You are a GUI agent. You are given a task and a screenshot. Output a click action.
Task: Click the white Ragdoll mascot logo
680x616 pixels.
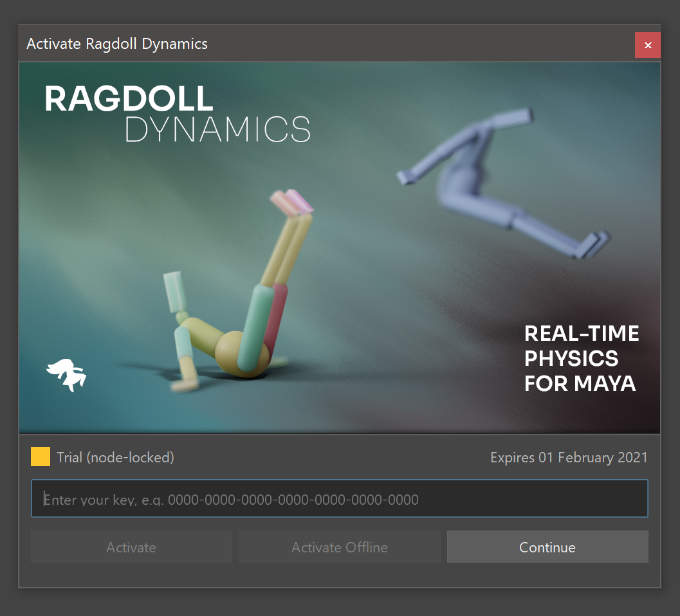[x=66, y=376]
